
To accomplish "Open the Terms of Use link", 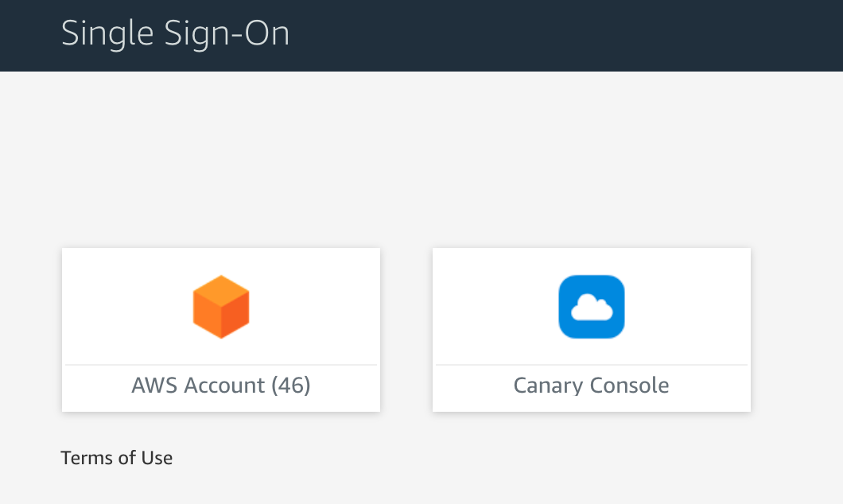I will pos(117,458).
